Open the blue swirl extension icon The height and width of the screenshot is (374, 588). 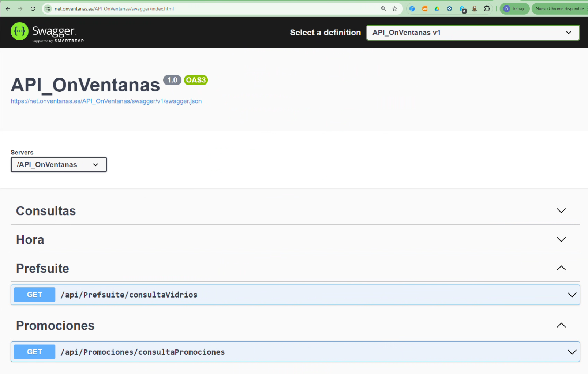point(412,8)
